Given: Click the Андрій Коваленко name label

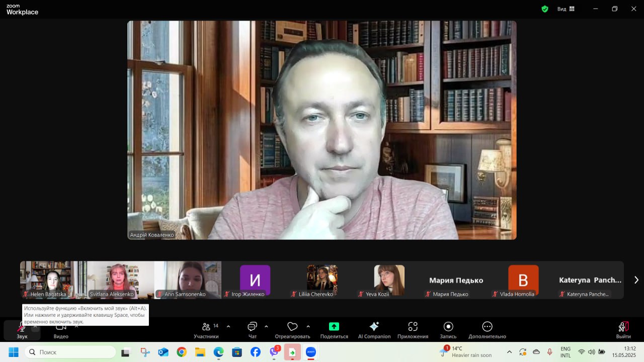Looking at the screenshot, I should pyautogui.click(x=152, y=235).
